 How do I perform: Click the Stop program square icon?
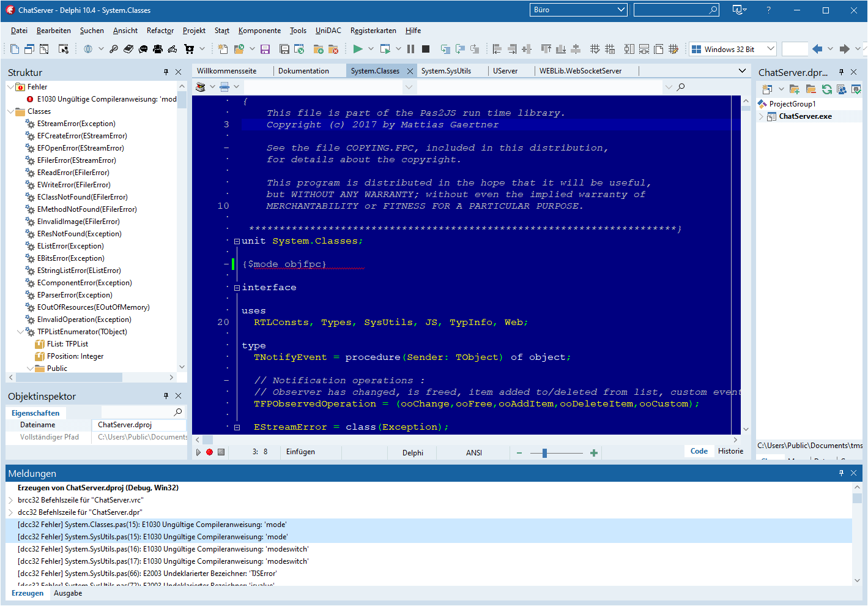tap(426, 49)
